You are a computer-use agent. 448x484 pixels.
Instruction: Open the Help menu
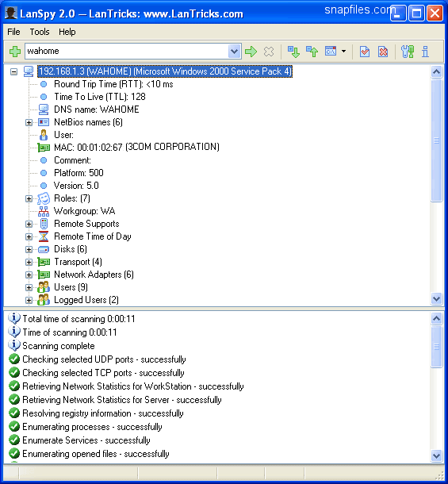(x=67, y=32)
